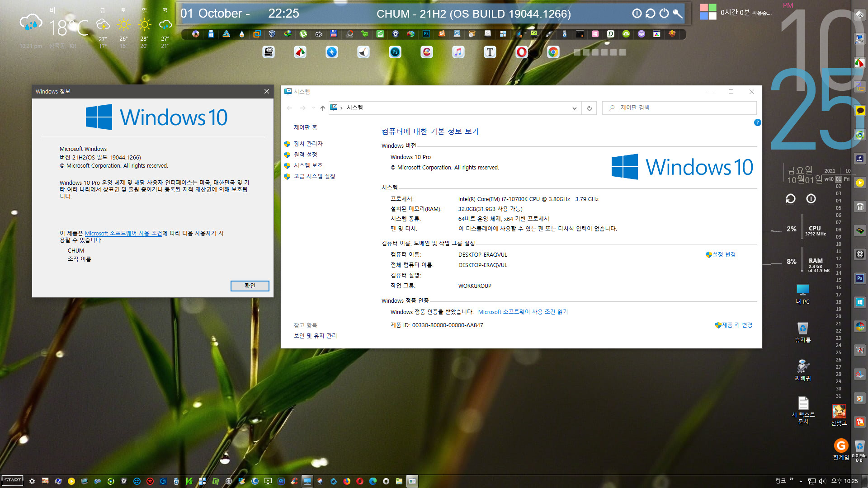The width and height of the screenshot is (868, 488).
Task: Click 제품 키 변경 link
Action: [737, 325]
